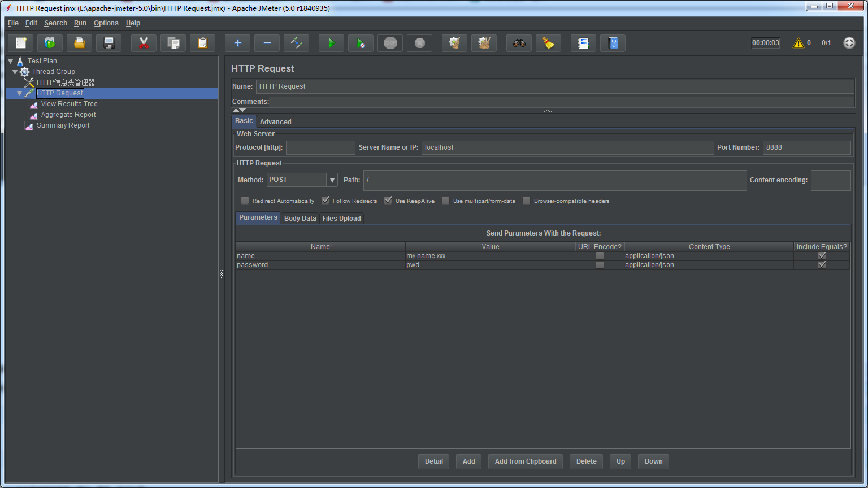Click Add from Clipboard button

526,461
